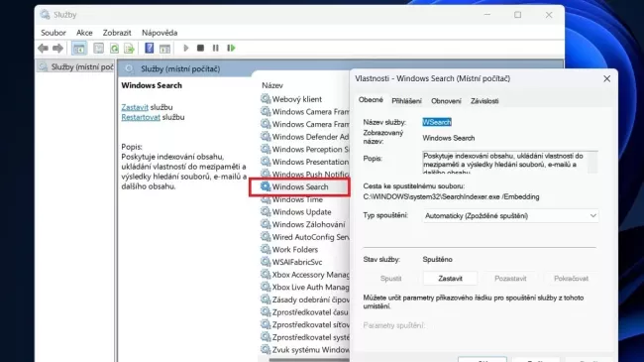The height and width of the screenshot is (362, 644).
Task: Click the gear icon beside Webový klient
Action: click(x=266, y=99)
